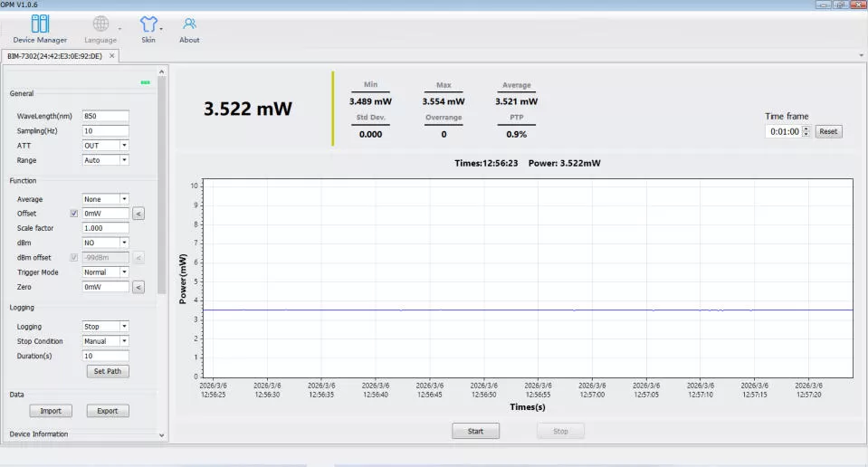The height and width of the screenshot is (467, 868).
Task: Click the green connection status indicator
Action: click(x=145, y=82)
